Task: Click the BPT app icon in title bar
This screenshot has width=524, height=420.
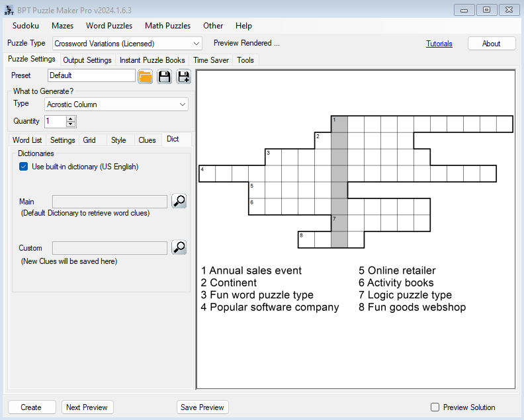Action: 8,10
